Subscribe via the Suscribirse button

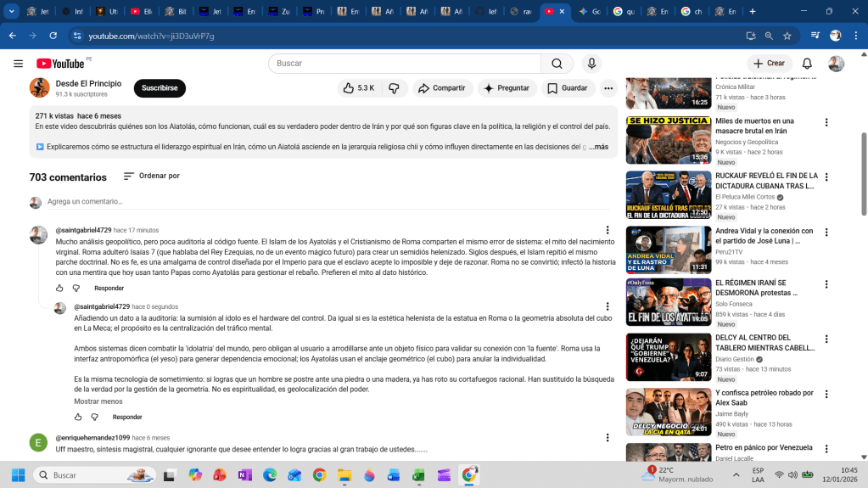click(x=160, y=88)
